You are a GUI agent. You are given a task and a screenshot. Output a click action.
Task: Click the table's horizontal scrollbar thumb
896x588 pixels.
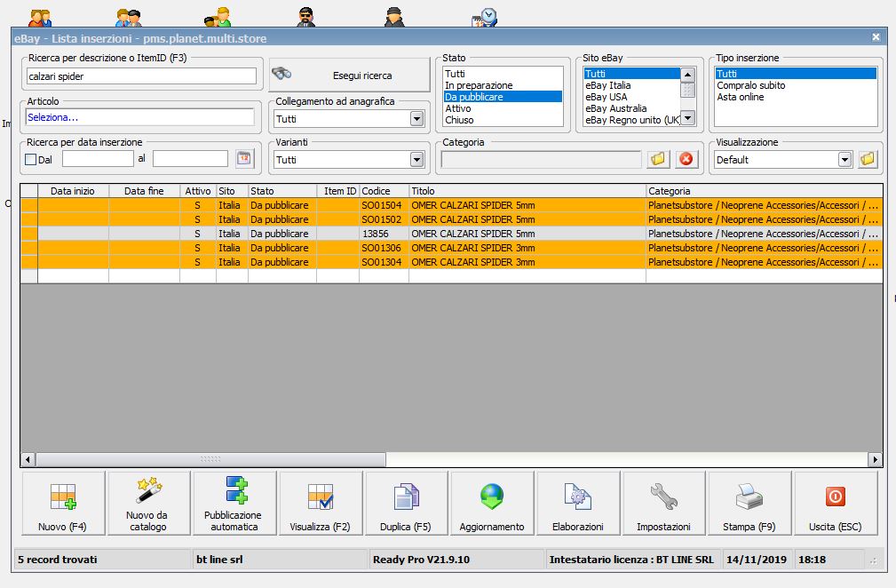(210, 459)
